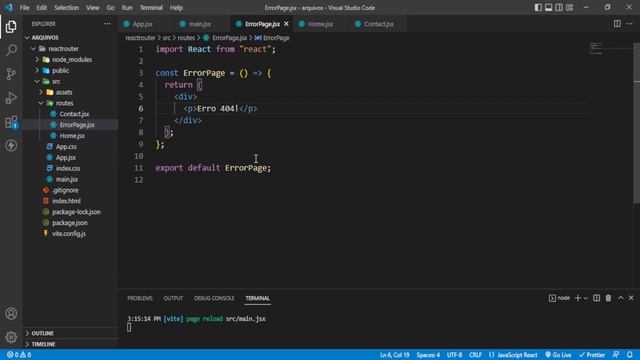Image resolution: width=640 pixels, height=360 pixels.
Task: Close the ErrorPage.jsx tab
Action: click(x=286, y=24)
